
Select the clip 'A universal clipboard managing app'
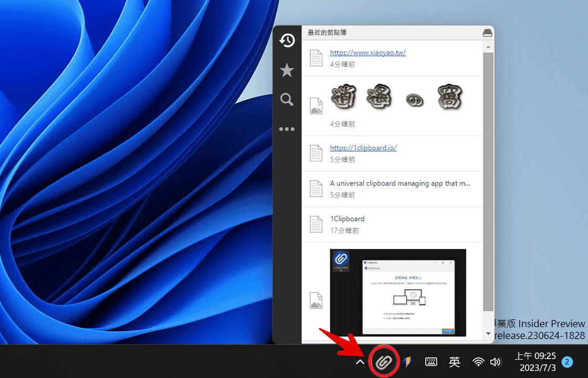point(392,189)
